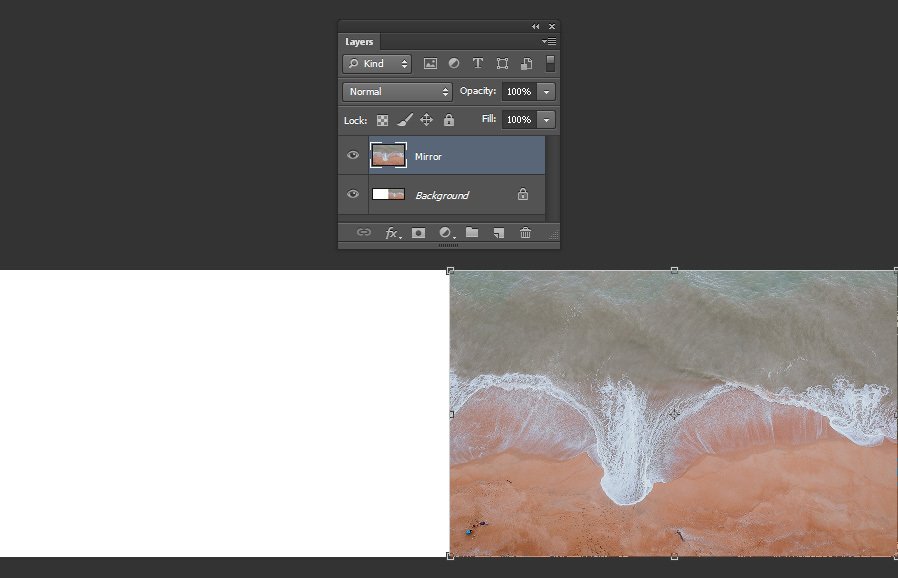The height and width of the screenshot is (578, 898).
Task: Select the Background layer name
Action: tap(442, 195)
